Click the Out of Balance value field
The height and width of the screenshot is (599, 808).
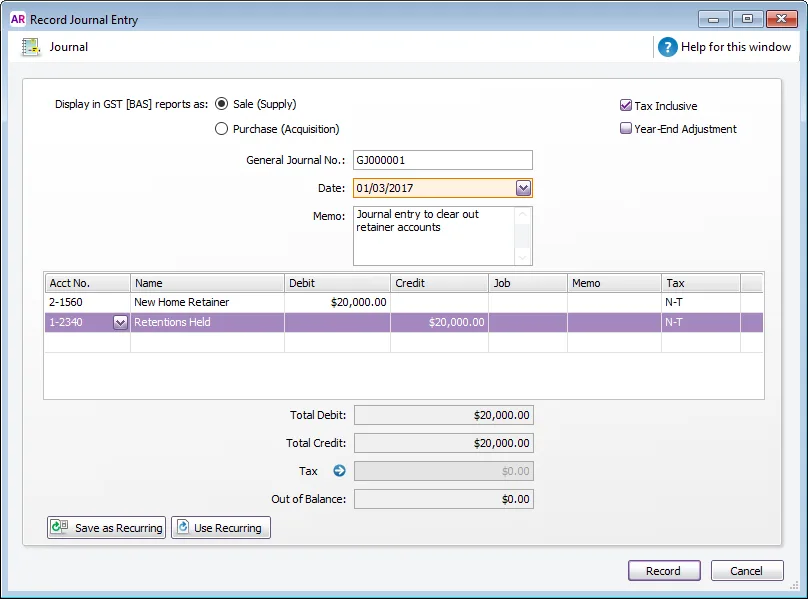(444, 498)
